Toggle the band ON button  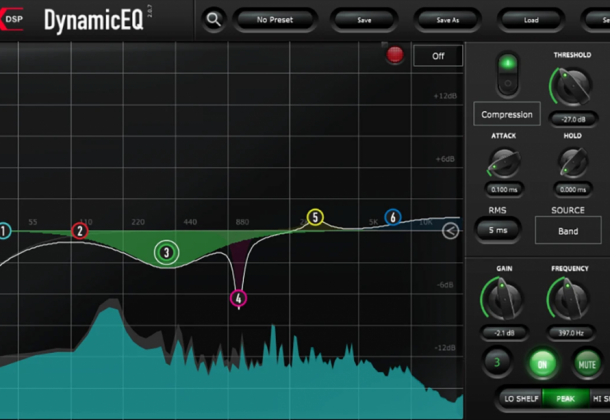point(542,364)
